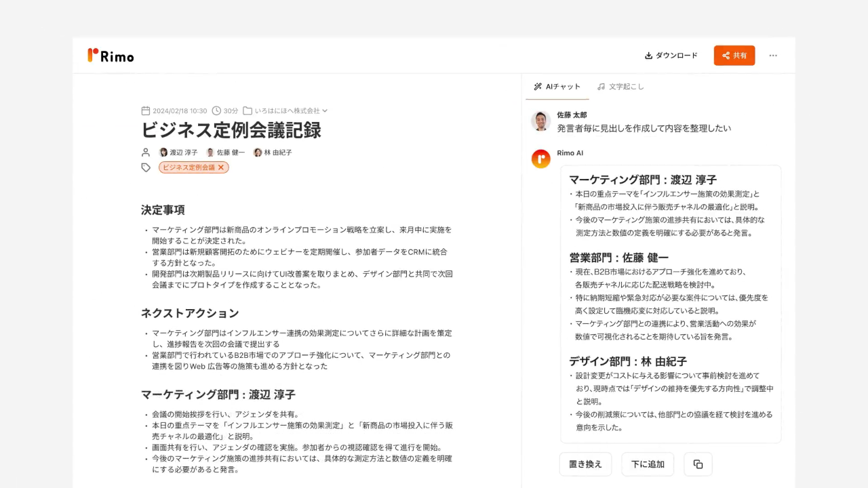Switch to the AIチャット tab
868x488 pixels.
pyautogui.click(x=557, y=87)
